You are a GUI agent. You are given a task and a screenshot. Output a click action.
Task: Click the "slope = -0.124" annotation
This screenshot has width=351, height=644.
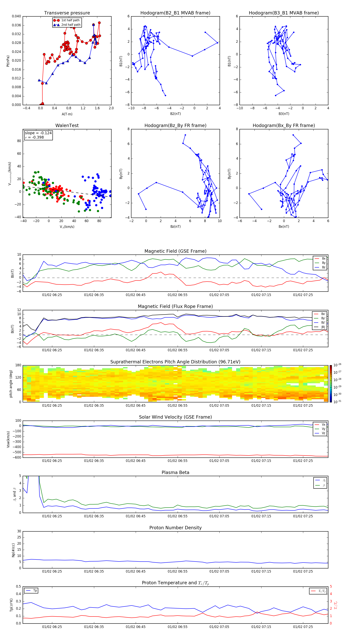point(38,133)
